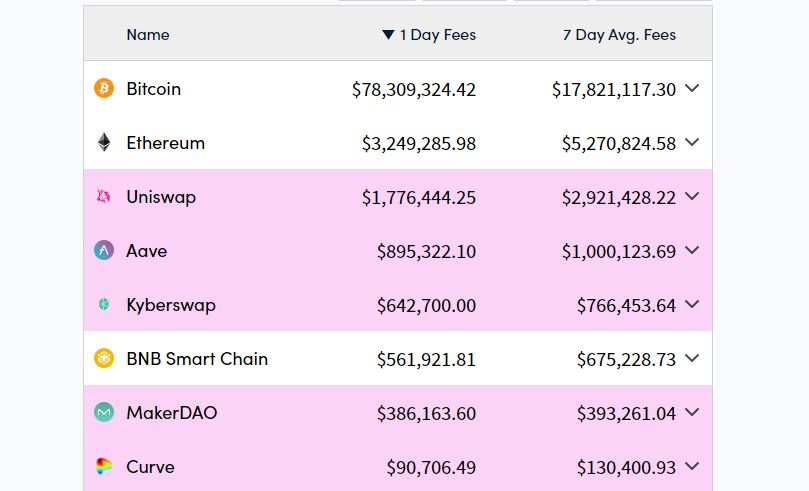Expand the MakerDAO row details
Image resolution: width=809 pixels, height=491 pixels.
point(692,412)
